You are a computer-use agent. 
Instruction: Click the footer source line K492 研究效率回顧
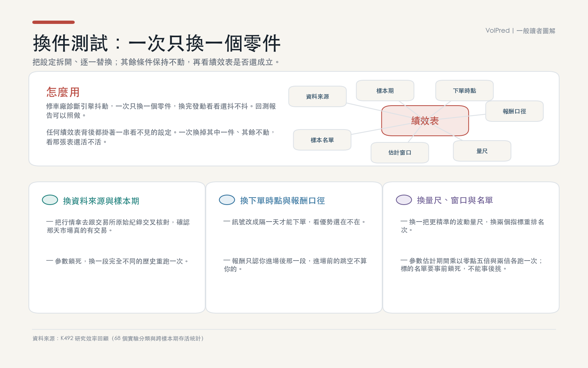tap(118, 339)
